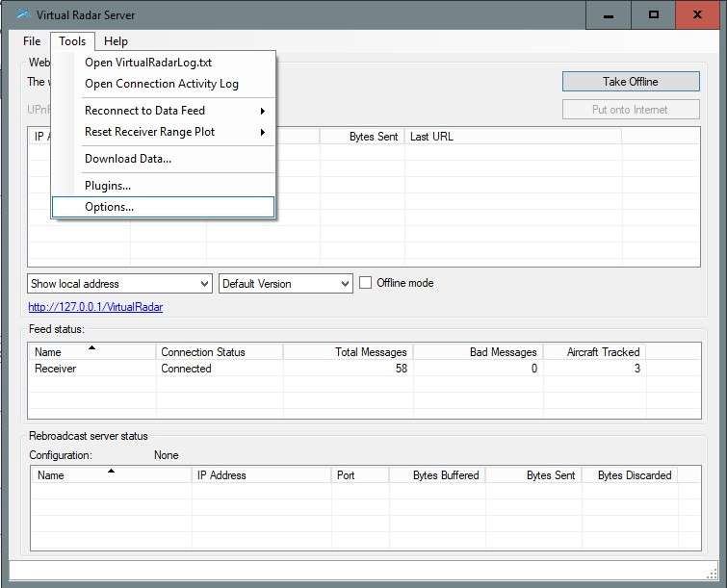Click the Put onto Internet button
The image size is (727, 588).
631,110
